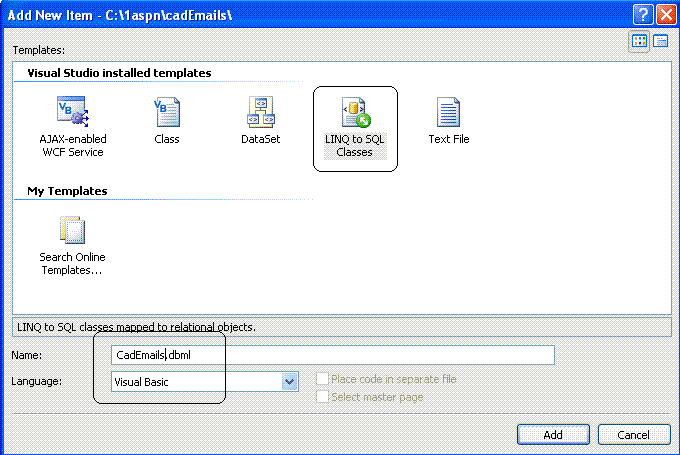This screenshot has width=680, height=455.
Task: Click the Name field with CadEmails.dbml
Action: point(333,355)
